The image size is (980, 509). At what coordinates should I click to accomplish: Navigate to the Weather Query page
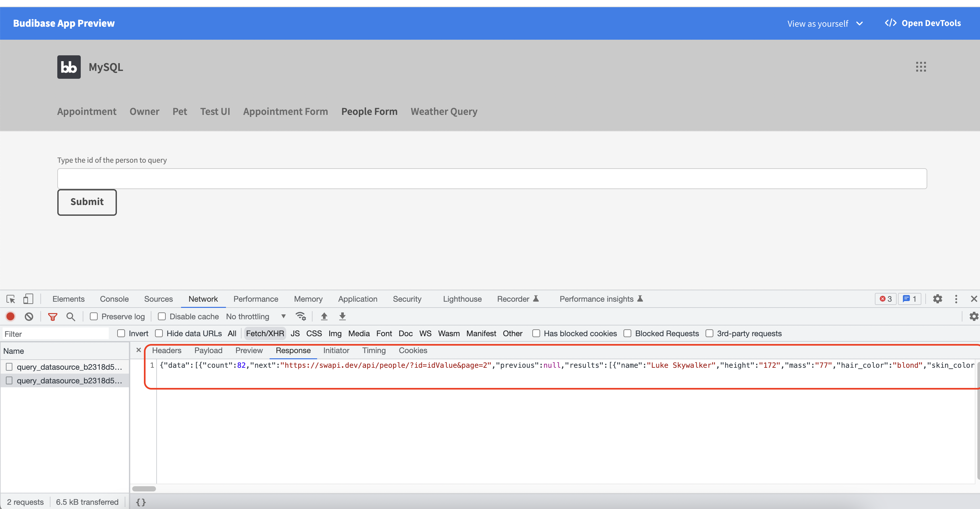[x=443, y=111]
